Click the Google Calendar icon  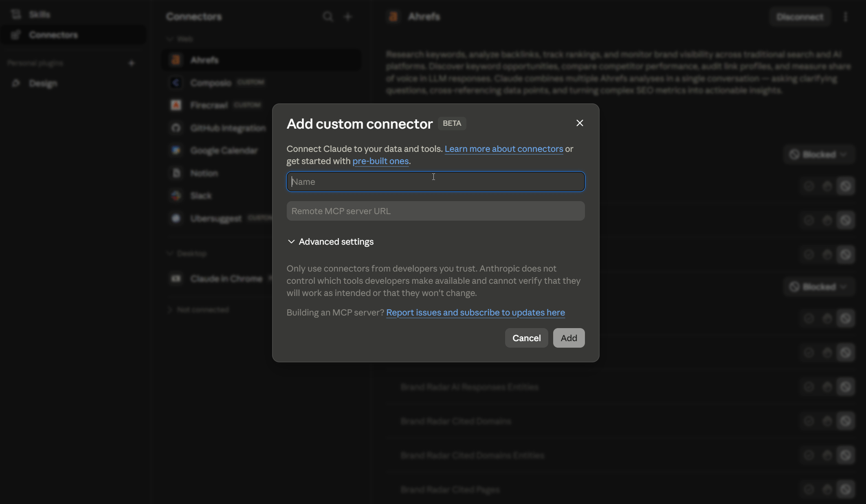[x=176, y=151]
